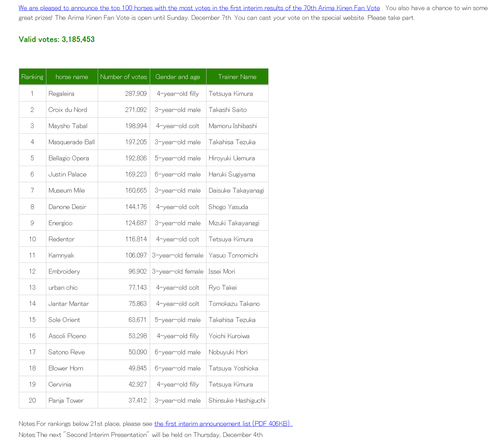
Task: Click trainer name Yoichi Kuroiwa
Action: 229,336
